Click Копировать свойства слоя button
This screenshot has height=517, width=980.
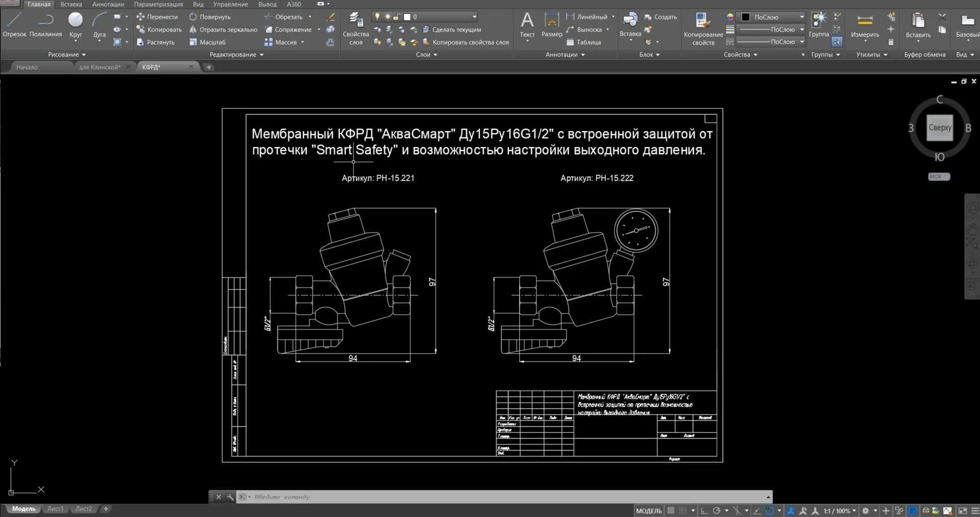[465, 42]
